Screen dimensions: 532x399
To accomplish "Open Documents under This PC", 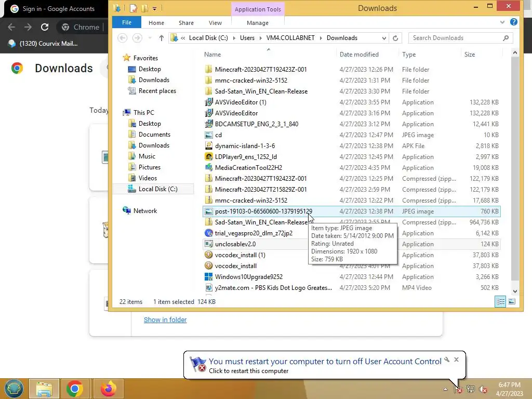I will (x=154, y=135).
